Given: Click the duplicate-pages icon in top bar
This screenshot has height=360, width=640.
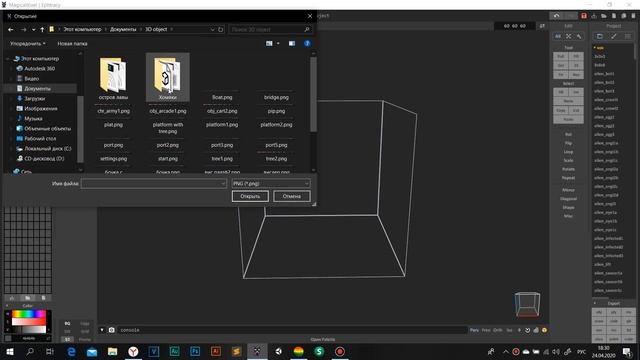Looking at the screenshot, I should pos(624,16).
